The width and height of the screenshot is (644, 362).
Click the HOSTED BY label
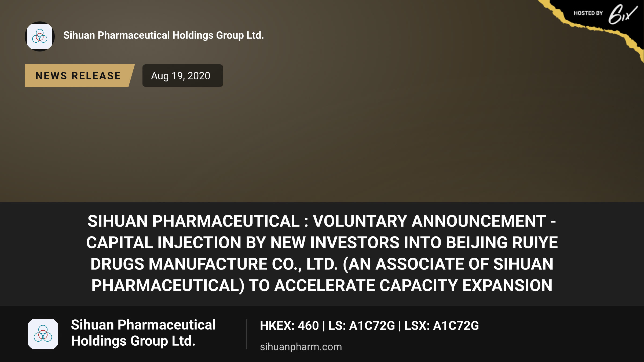point(588,13)
